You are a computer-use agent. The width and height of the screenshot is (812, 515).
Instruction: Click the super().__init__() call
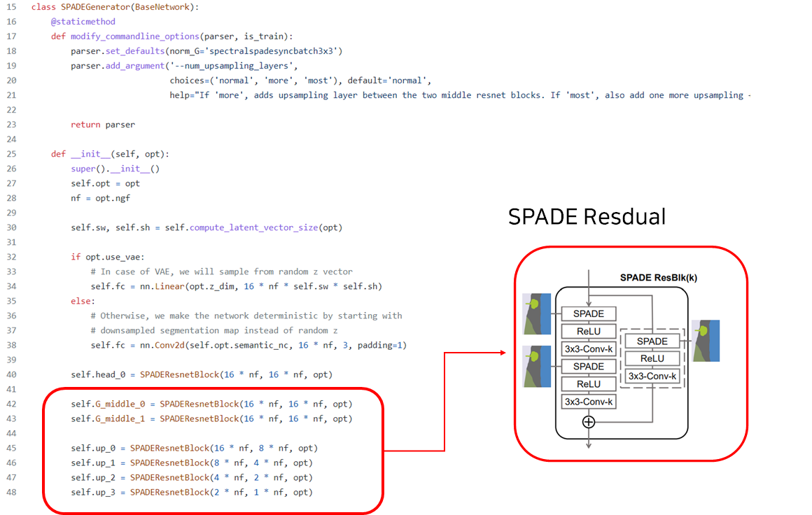pos(115,169)
